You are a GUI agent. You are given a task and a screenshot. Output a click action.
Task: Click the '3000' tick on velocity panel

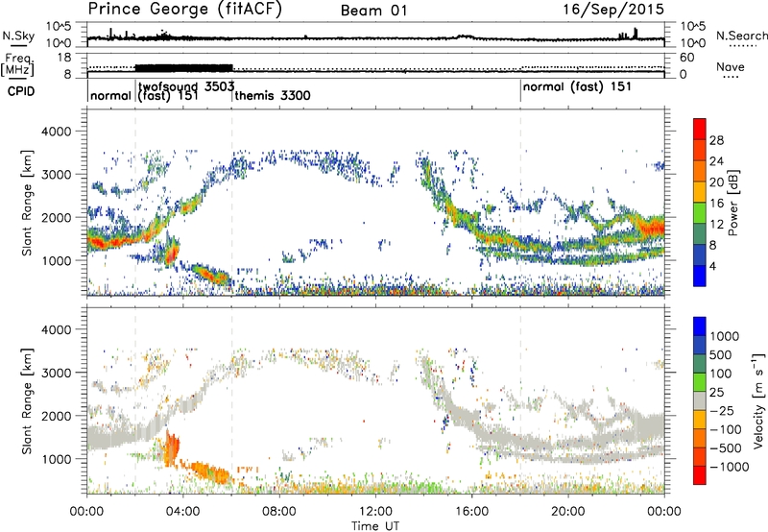click(x=56, y=373)
